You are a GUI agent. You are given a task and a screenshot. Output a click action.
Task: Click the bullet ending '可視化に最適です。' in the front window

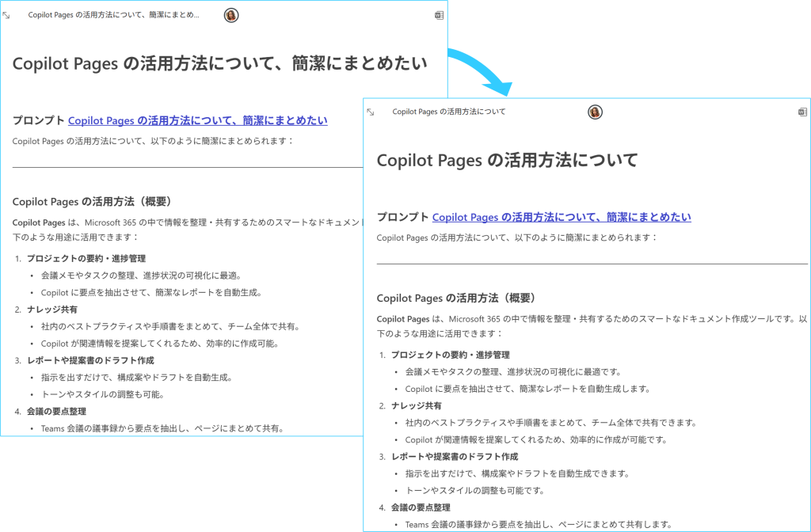tap(513, 372)
